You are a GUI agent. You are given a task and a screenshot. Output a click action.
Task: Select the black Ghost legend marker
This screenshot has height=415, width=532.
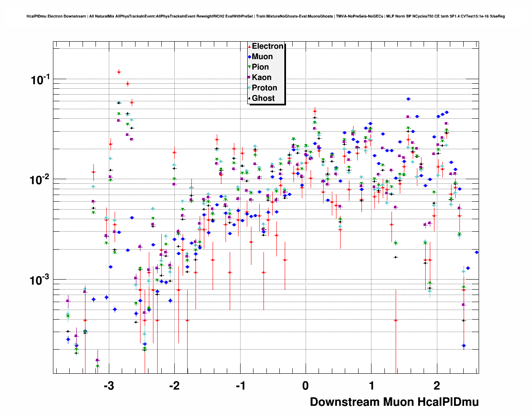(x=249, y=98)
